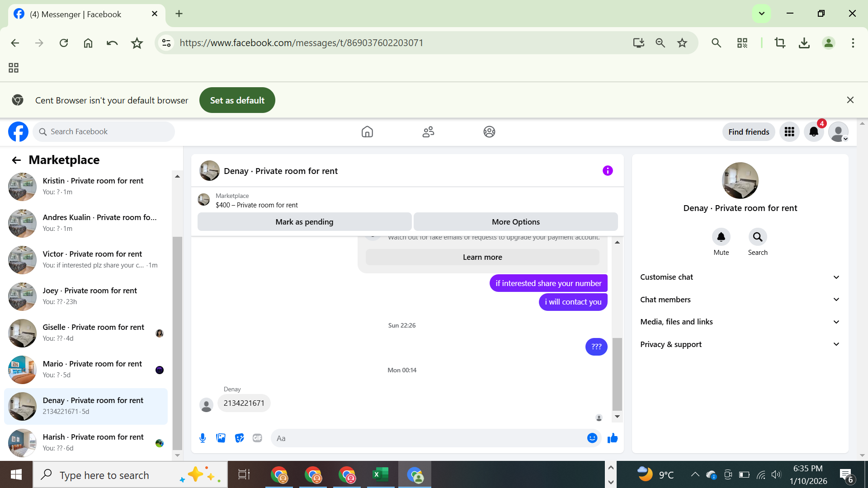
Task: Open Excel from the Windows taskbar
Action: [380, 475]
